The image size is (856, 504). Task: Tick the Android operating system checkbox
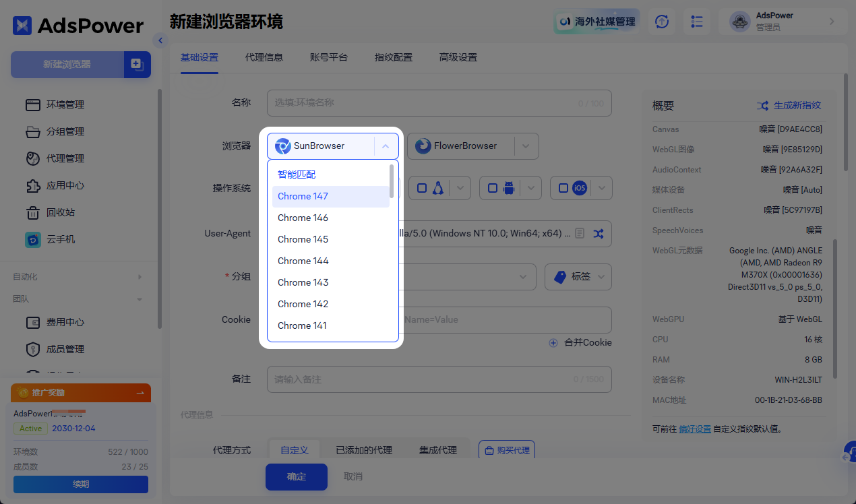pyautogui.click(x=493, y=188)
